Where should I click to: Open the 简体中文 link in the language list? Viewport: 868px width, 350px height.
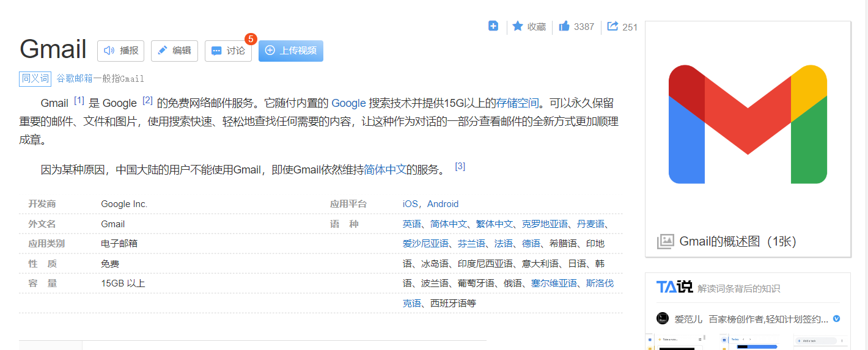[449, 224]
